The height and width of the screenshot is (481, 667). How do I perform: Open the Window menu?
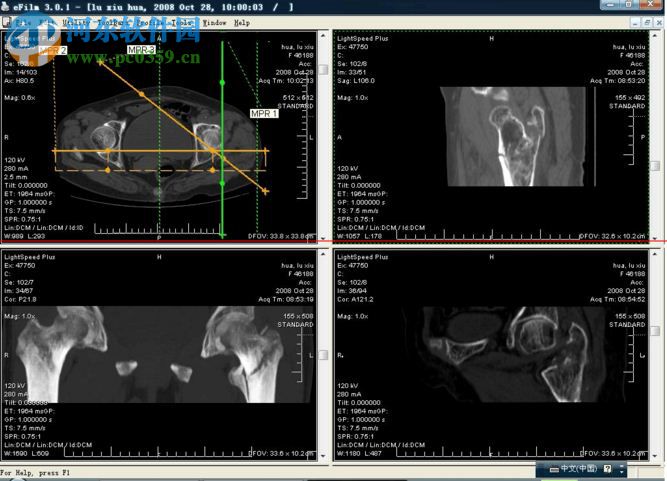214,23
